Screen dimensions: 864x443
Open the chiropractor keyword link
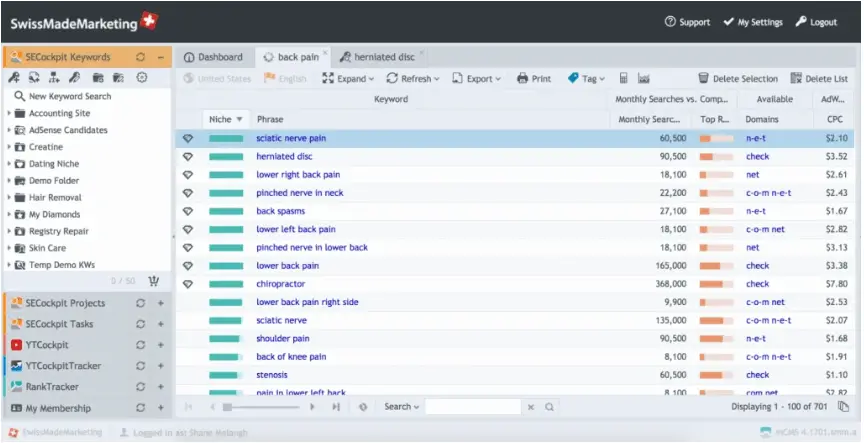coord(280,284)
